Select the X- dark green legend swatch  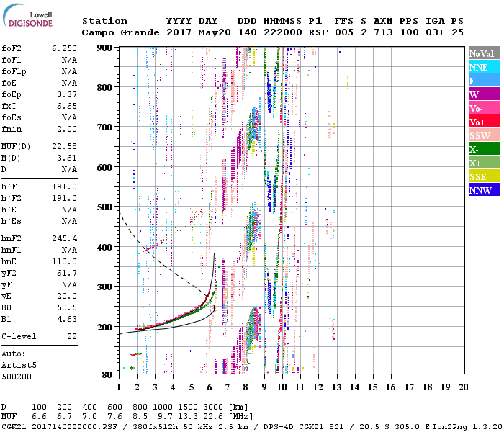pos(484,149)
